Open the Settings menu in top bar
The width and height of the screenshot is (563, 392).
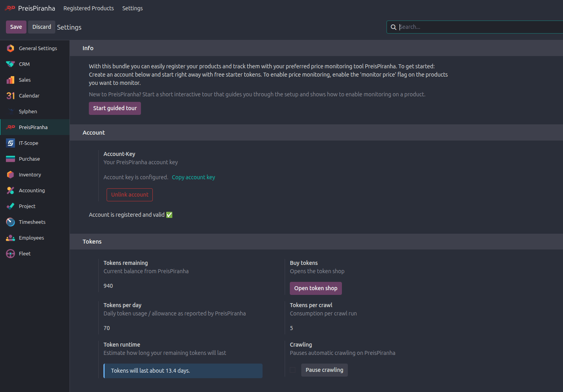coord(132,8)
